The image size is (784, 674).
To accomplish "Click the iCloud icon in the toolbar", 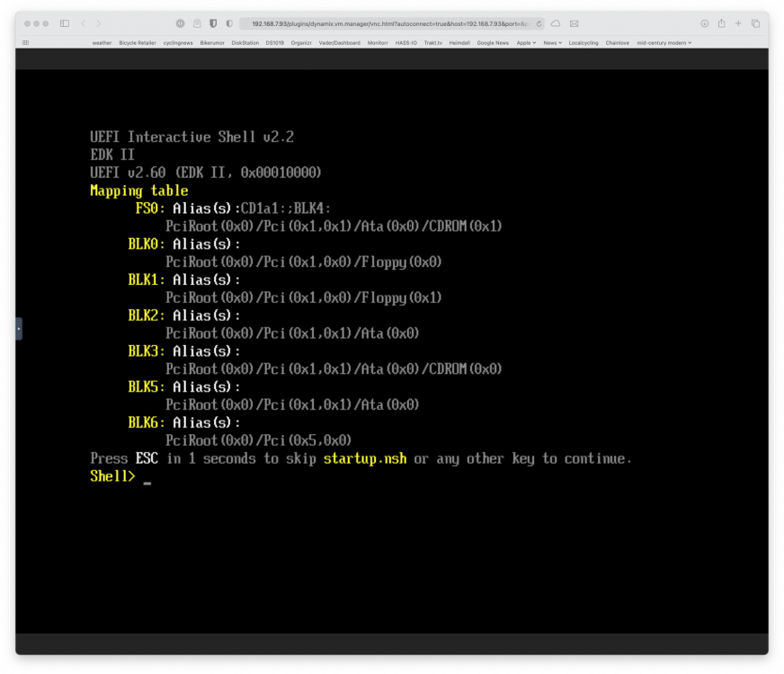I will pos(556,23).
